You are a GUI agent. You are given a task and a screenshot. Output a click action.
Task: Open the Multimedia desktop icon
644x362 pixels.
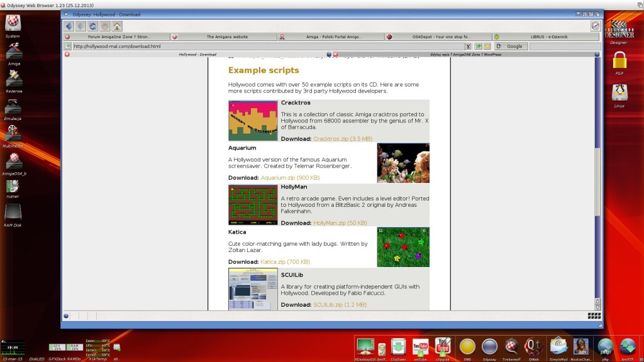(x=13, y=136)
